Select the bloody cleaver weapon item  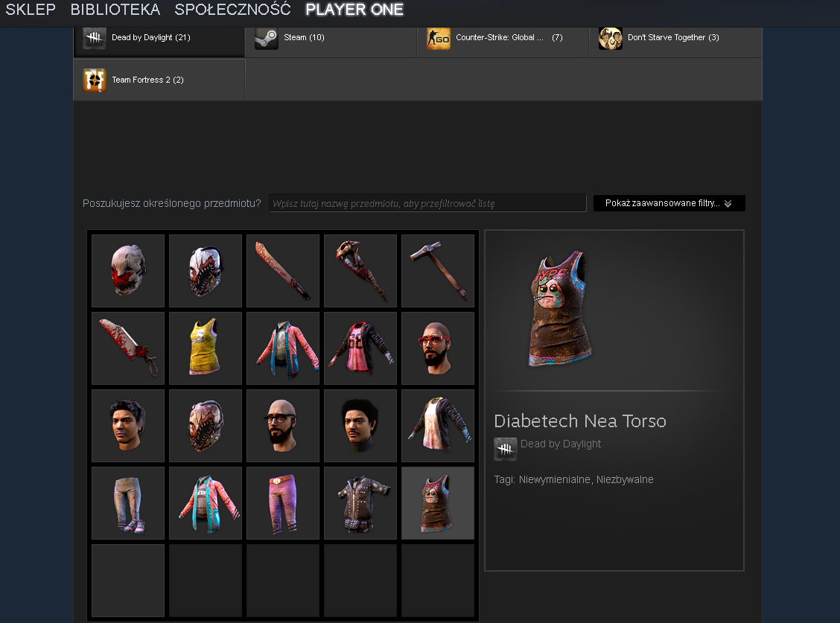[128, 348]
